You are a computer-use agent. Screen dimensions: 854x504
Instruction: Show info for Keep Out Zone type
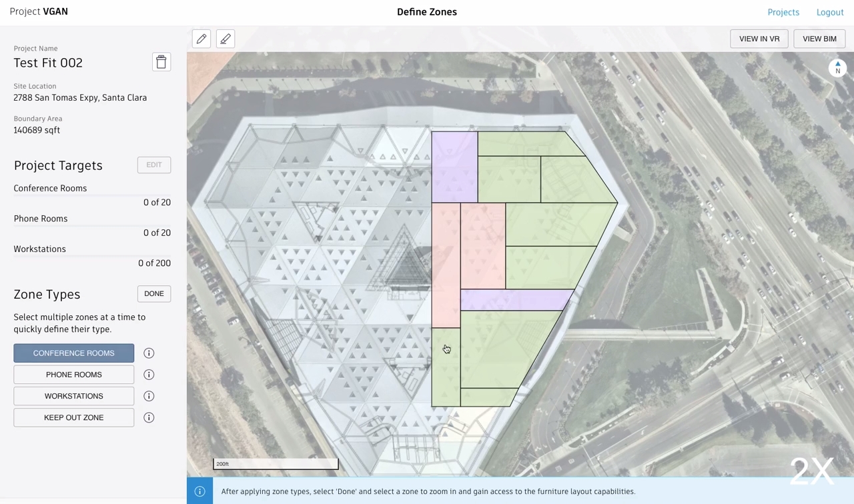(149, 417)
